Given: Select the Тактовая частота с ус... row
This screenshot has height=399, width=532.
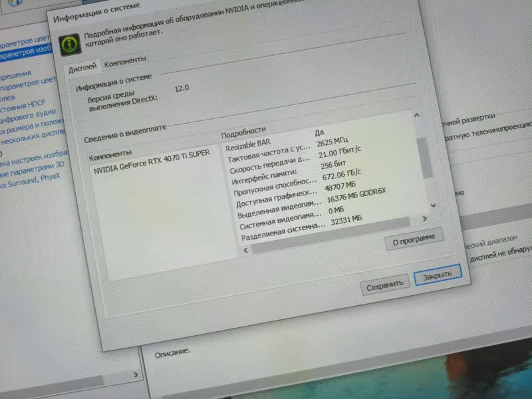Looking at the screenshot, I should [288, 150].
